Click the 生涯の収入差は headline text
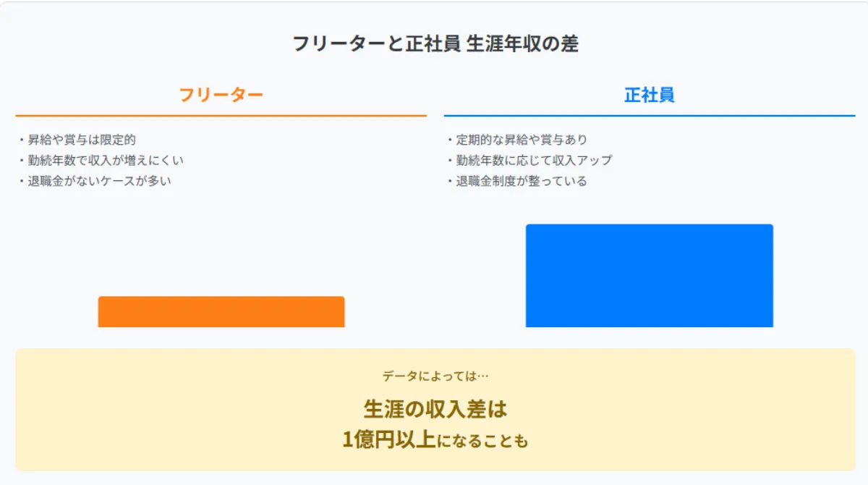 [435, 409]
